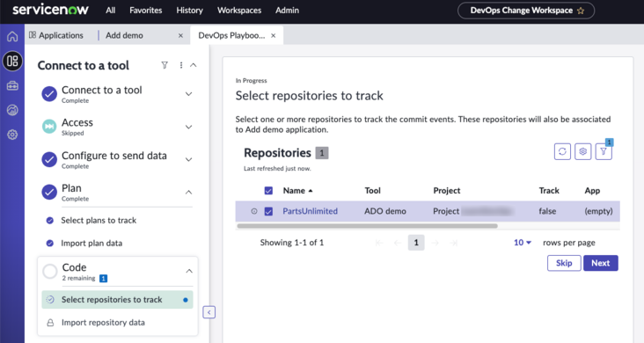Click the playbook filter funnel icon
The width and height of the screenshot is (644, 343).
click(165, 65)
